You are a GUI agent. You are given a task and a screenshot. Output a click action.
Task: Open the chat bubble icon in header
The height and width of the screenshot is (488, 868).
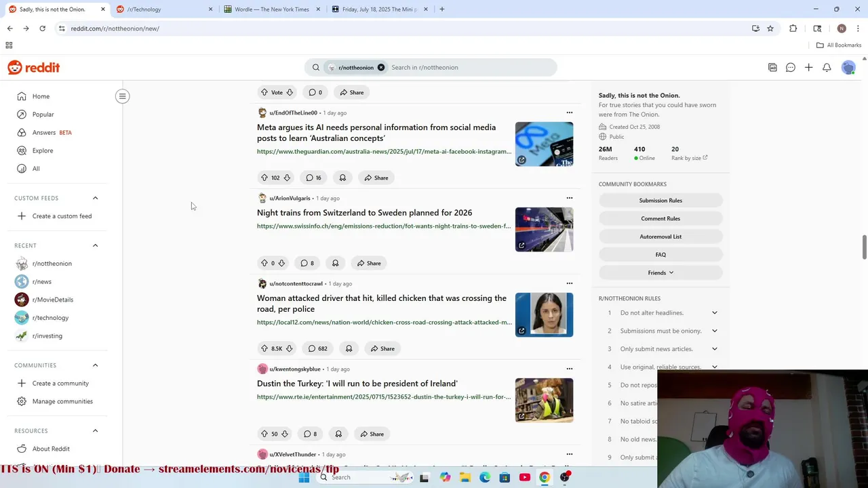pyautogui.click(x=791, y=67)
